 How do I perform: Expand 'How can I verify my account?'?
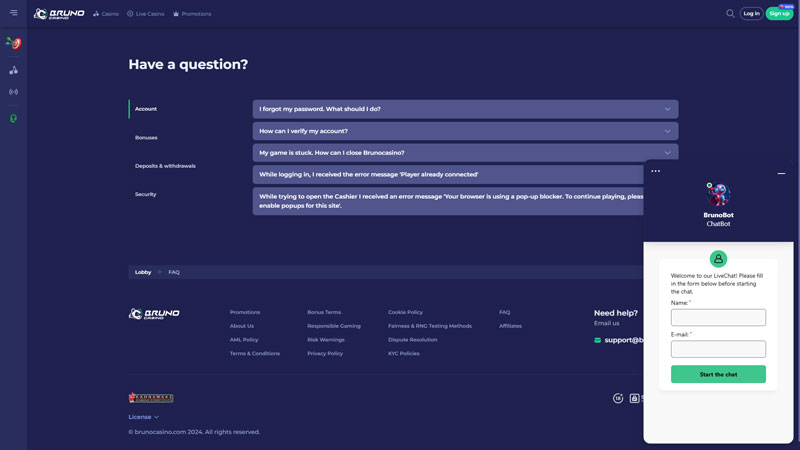(465, 131)
